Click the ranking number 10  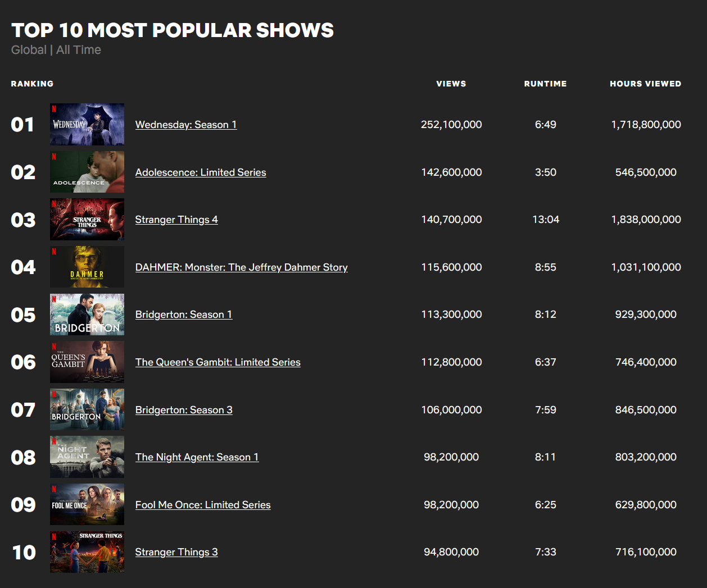pos(24,553)
